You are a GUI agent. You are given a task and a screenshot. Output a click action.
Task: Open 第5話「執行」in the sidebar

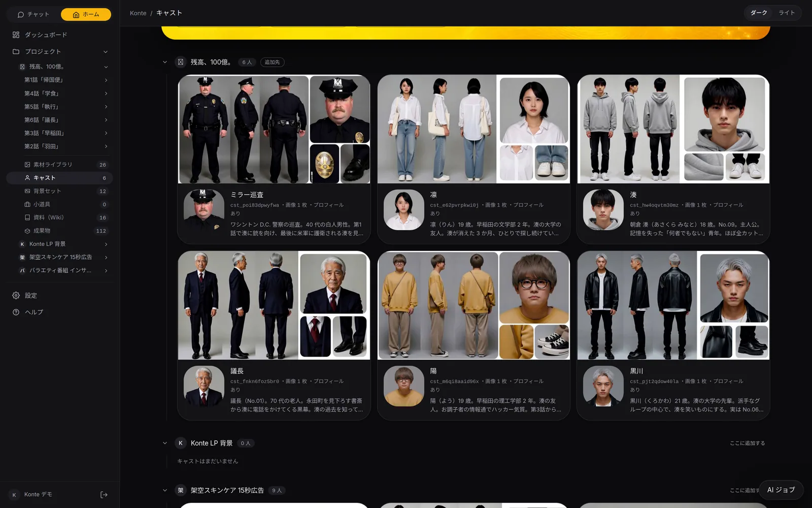[x=60, y=107]
